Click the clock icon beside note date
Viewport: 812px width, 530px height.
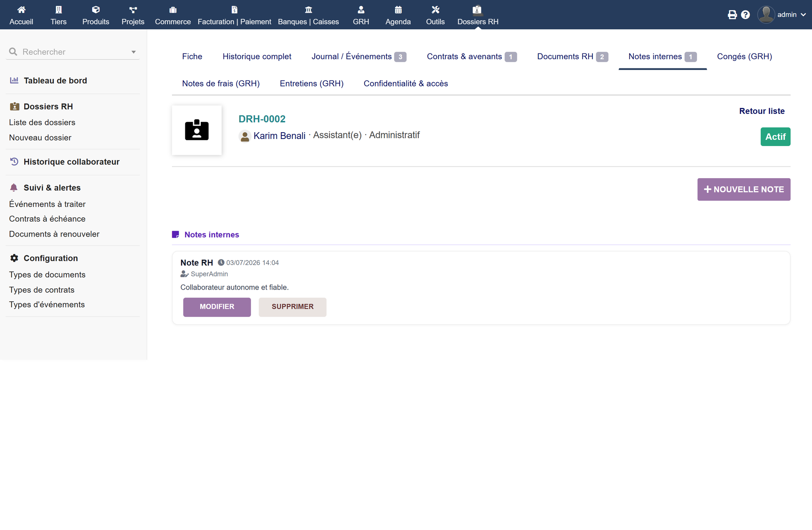click(221, 262)
